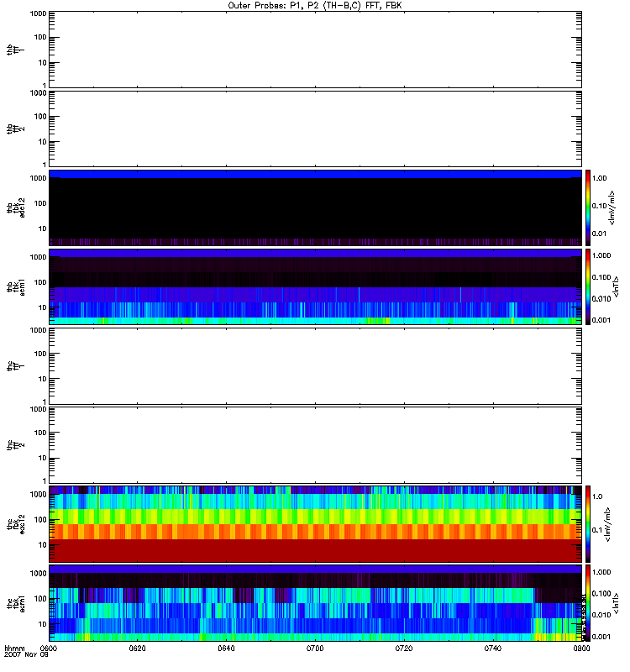The width and height of the screenshot is (630, 672).
Task: Click the 0600 time axis label
Action: point(49,649)
